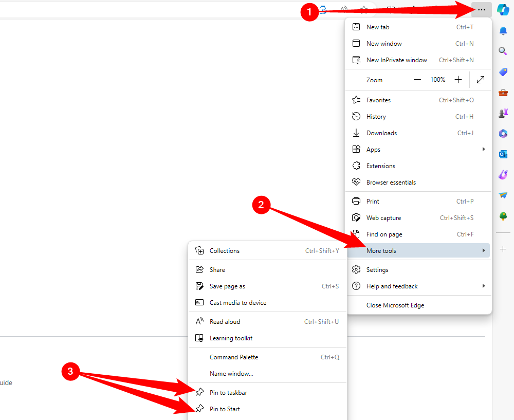The height and width of the screenshot is (420, 514).
Task: Open Games from the sidebar
Action: pos(503,113)
